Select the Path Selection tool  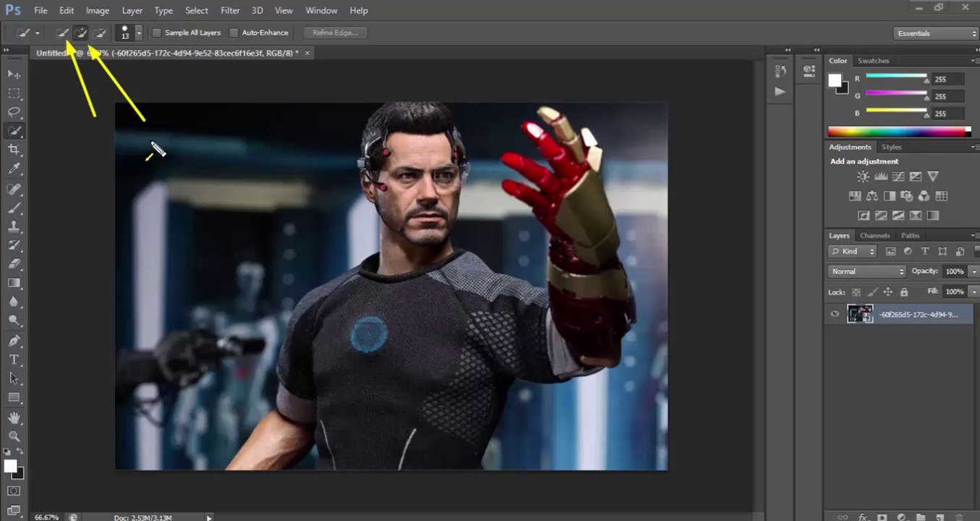(x=14, y=378)
